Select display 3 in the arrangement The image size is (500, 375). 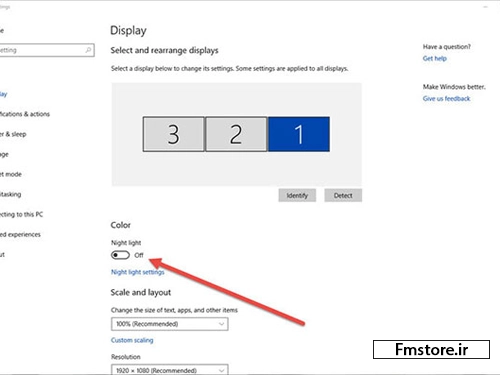click(174, 134)
